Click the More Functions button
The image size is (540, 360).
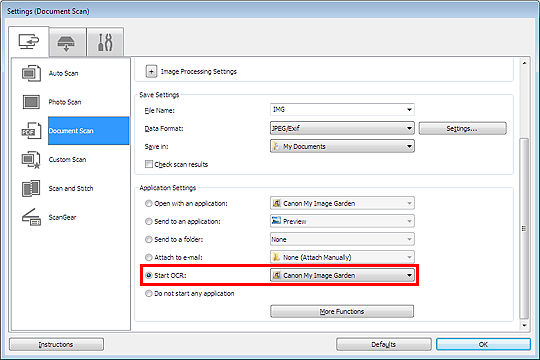(x=342, y=311)
